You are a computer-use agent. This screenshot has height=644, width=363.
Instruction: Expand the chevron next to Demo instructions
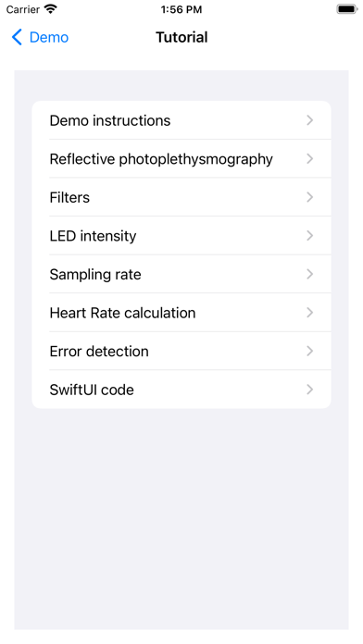pyautogui.click(x=310, y=120)
